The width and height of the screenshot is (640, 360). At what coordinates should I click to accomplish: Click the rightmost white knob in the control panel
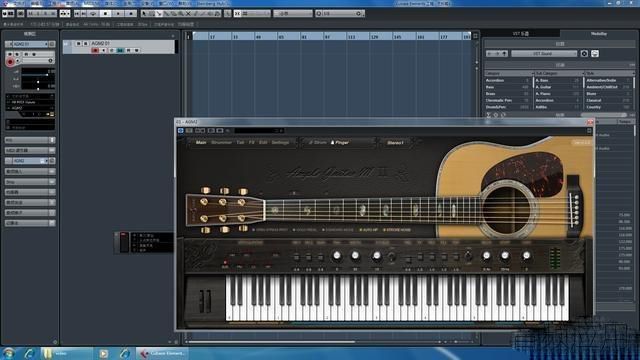[x=527, y=256]
